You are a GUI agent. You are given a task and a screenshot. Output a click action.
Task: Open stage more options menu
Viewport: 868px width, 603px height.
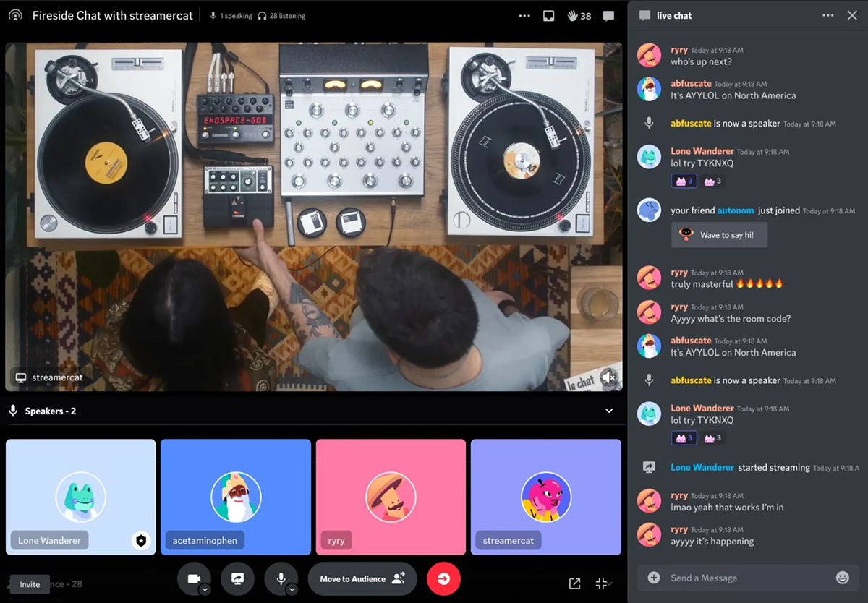pos(524,16)
